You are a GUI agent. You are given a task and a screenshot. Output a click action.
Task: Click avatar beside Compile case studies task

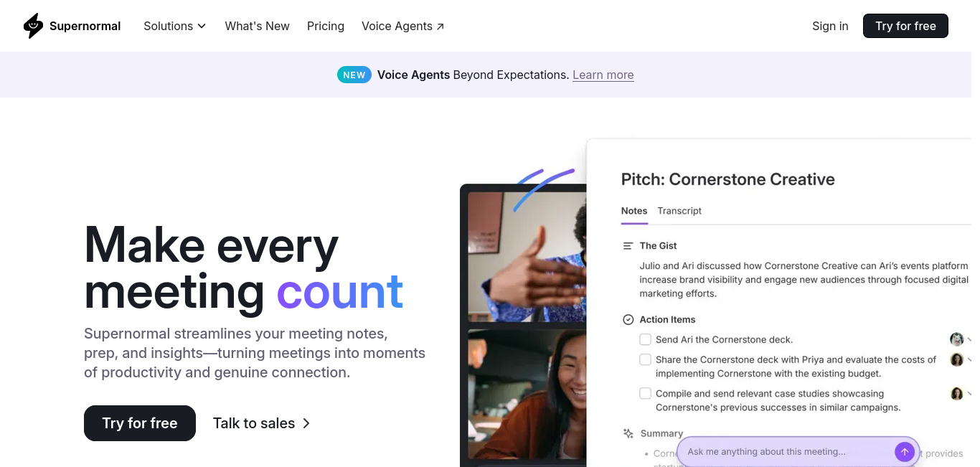[956, 393]
